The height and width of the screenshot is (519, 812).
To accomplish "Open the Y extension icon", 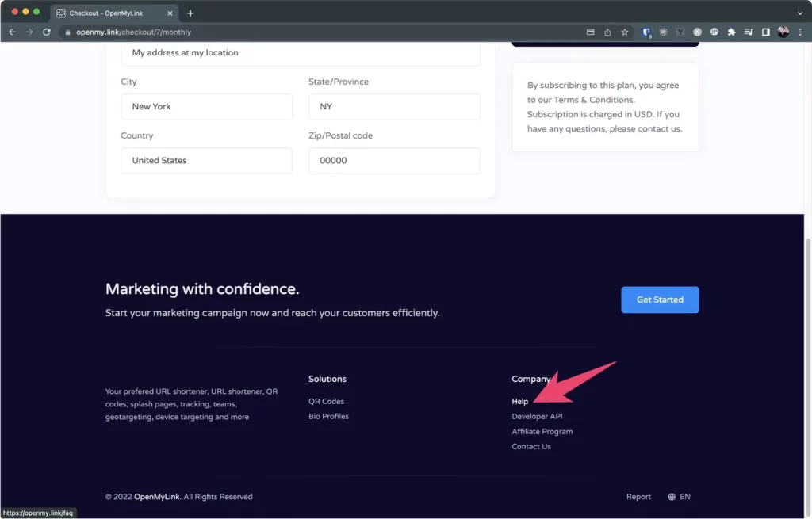I will click(x=680, y=32).
